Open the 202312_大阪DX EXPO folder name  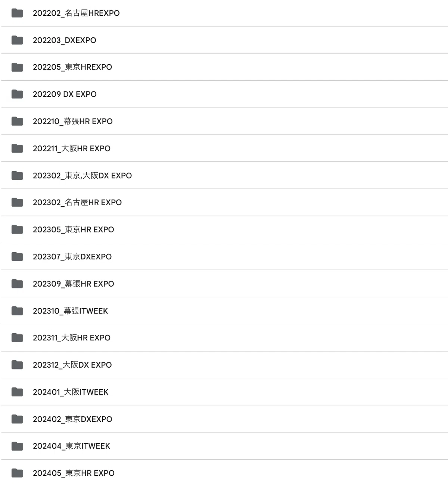click(72, 365)
